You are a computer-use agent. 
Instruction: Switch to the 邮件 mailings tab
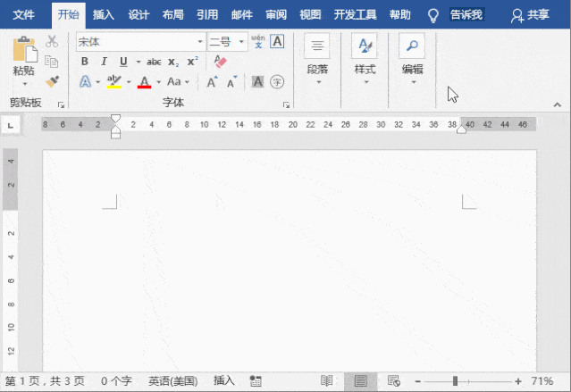click(242, 15)
